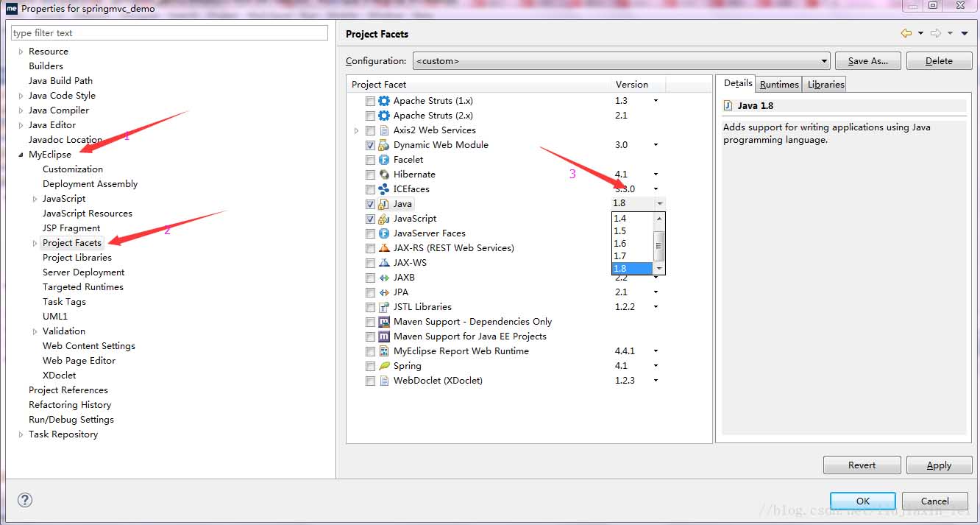Click the Spring facet leaf icon

point(384,366)
